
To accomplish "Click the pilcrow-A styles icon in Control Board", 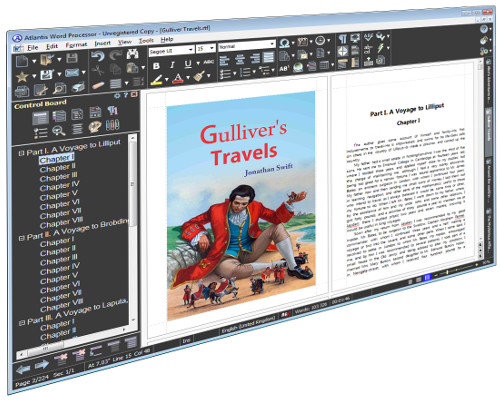I will tap(113, 110).
